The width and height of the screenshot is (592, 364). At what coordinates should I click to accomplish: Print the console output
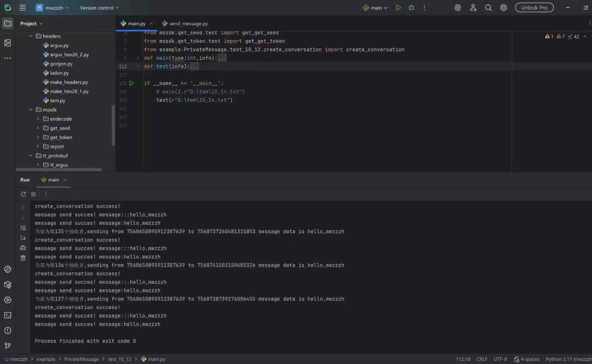(x=23, y=248)
